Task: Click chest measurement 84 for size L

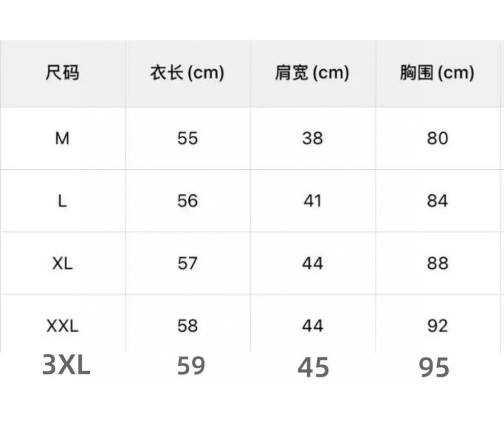Action: point(437,201)
